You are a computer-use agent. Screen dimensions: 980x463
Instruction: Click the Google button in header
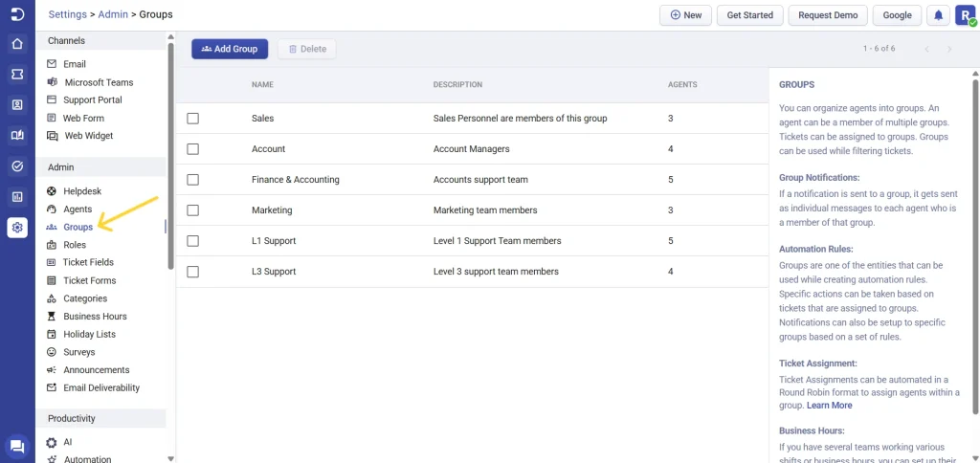pyautogui.click(x=897, y=15)
